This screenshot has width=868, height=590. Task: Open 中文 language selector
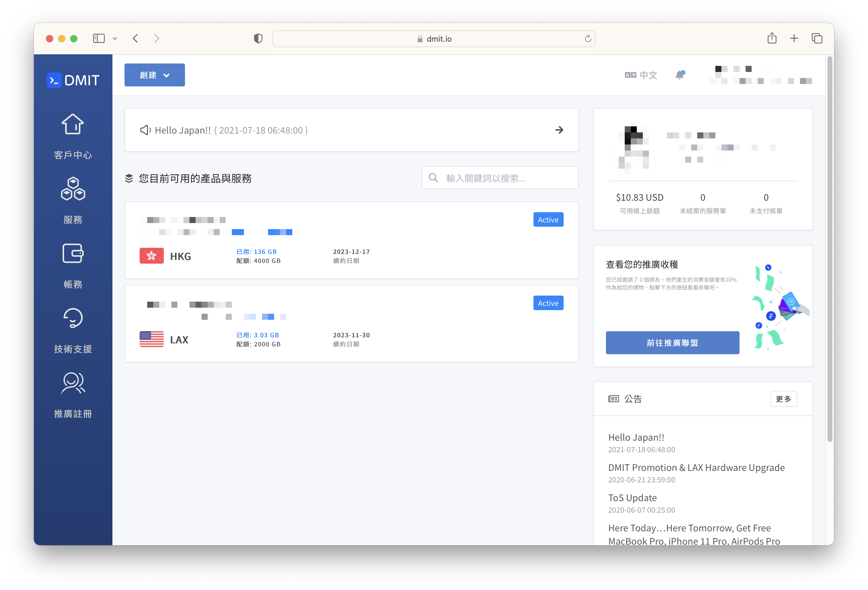[641, 75]
